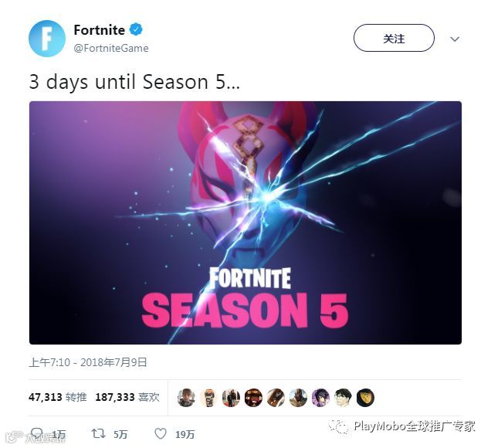Click the retweet arrows icon
Image resolution: width=491 pixels, height=448 pixels.
click(98, 433)
